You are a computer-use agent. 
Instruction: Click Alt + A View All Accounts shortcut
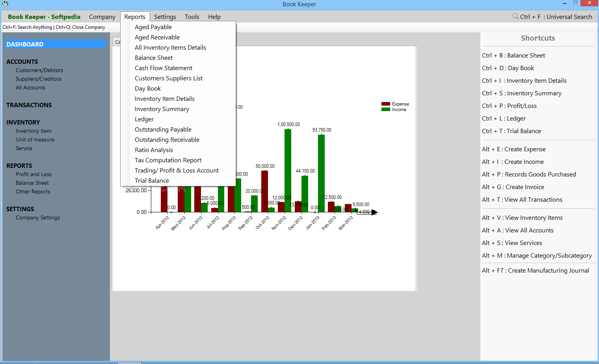[x=518, y=230]
